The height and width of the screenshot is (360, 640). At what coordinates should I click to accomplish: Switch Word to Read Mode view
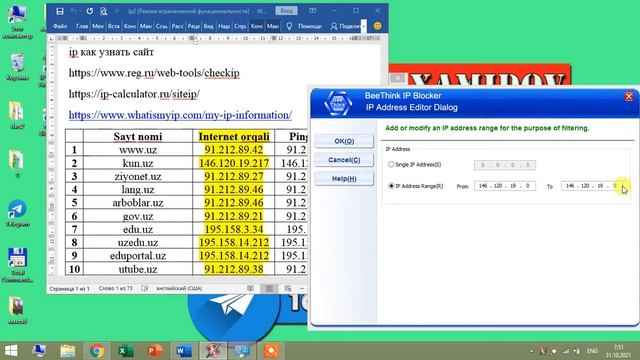(x=250, y=289)
